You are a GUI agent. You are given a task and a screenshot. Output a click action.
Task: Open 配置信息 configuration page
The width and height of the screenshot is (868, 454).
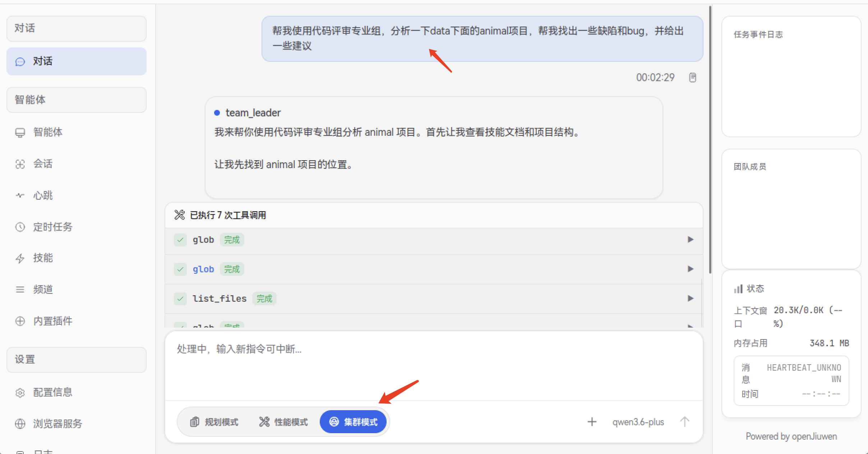pos(77,392)
